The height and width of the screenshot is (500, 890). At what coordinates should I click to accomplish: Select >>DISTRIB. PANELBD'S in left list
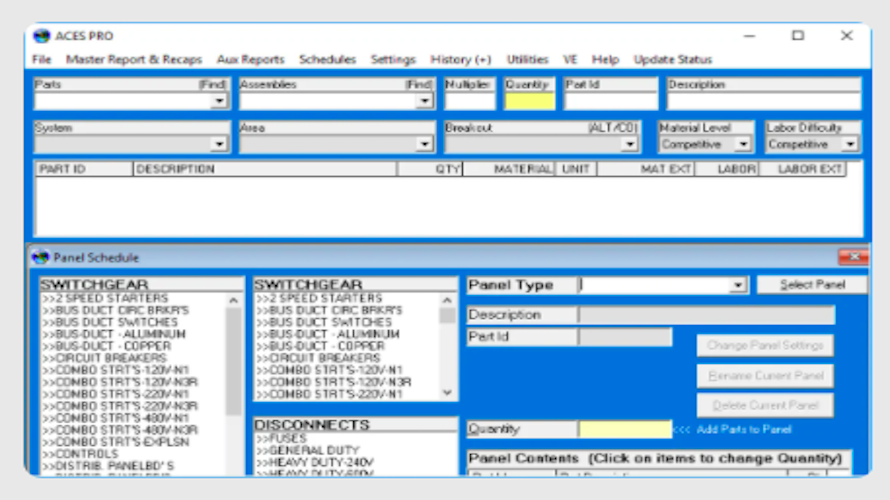point(107,466)
